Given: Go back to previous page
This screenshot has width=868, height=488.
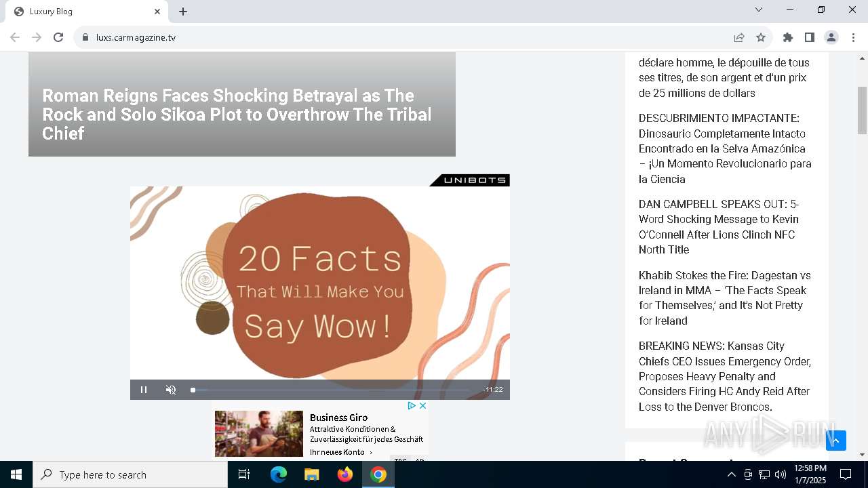Looking at the screenshot, I should pyautogui.click(x=15, y=37).
